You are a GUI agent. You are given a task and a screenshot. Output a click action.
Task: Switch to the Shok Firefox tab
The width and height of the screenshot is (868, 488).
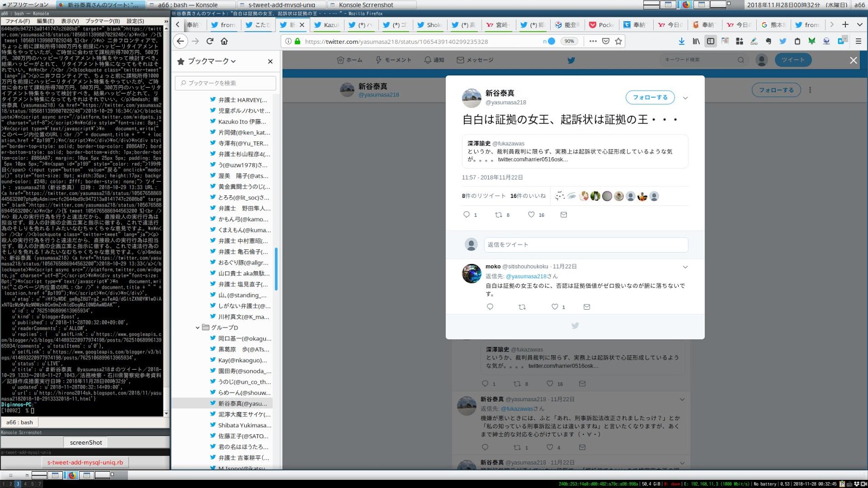[x=429, y=24]
